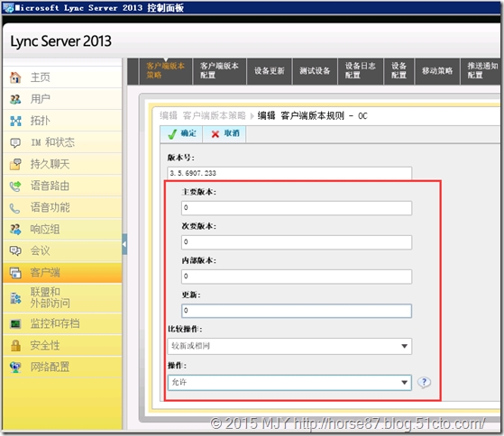
Task: Click the 联盟和外部访问 icon
Action: (15, 298)
